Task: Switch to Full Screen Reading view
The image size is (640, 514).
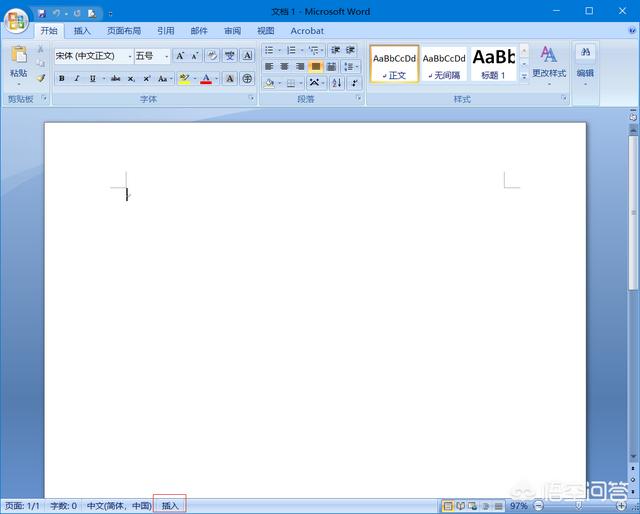Action: [x=460, y=506]
